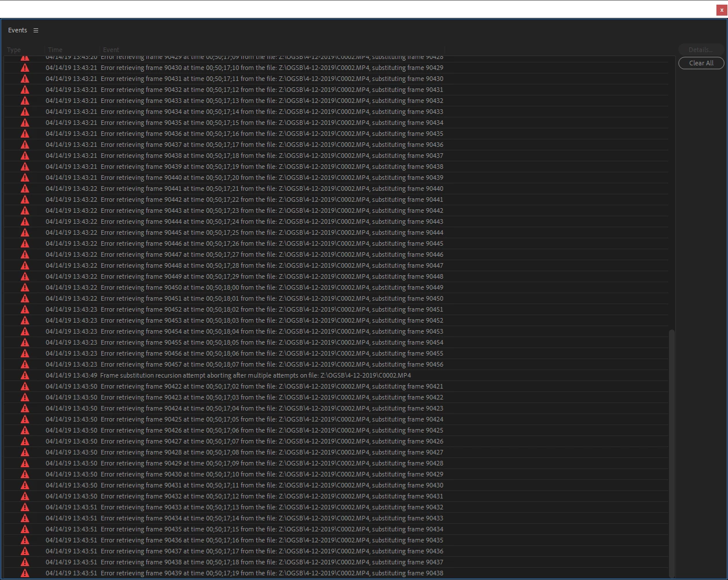Click warning icon for frame 90446 error
The height and width of the screenshot is (580, 728).
(25, 243)
